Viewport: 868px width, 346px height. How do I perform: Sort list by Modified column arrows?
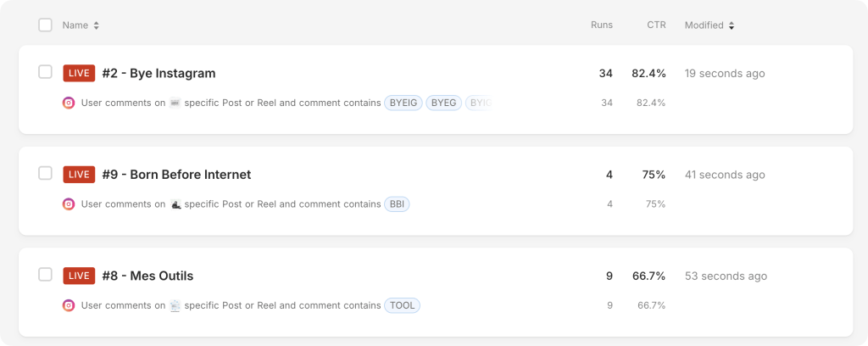[732, 25]
